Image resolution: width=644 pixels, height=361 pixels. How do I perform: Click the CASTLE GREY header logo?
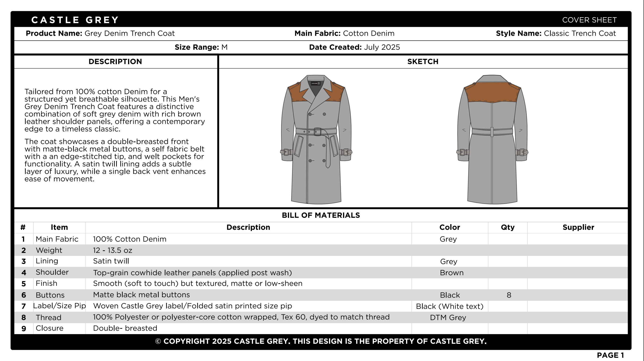pos(75,20)
